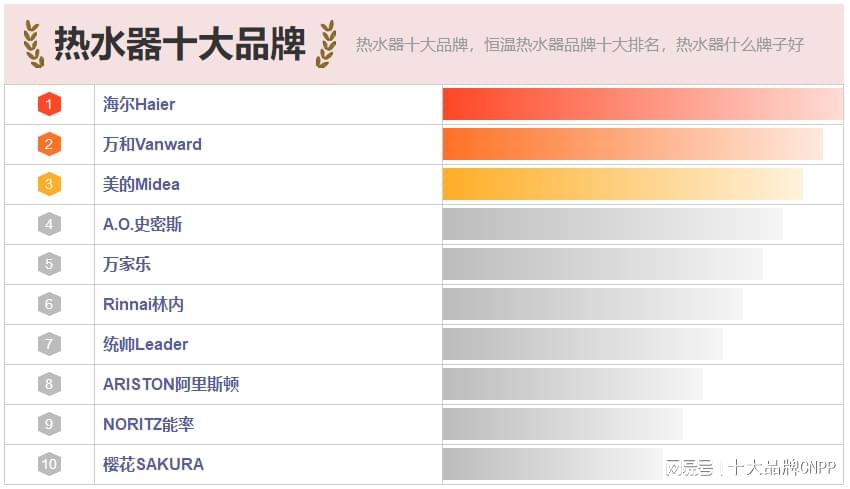Open the A.O.史密斯 brand link
850x489 pixels.
(x=142, y=224)
